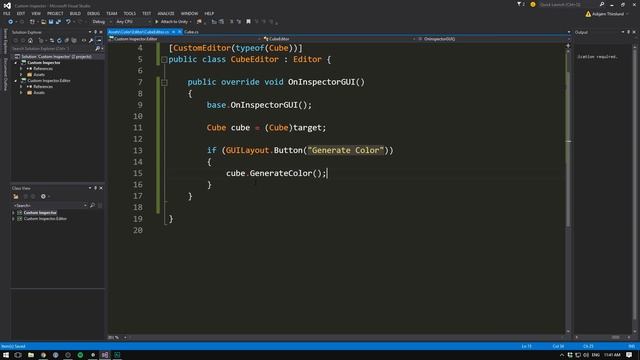
Task: Click the Search Solution Explorer input field
Action: 53,49
